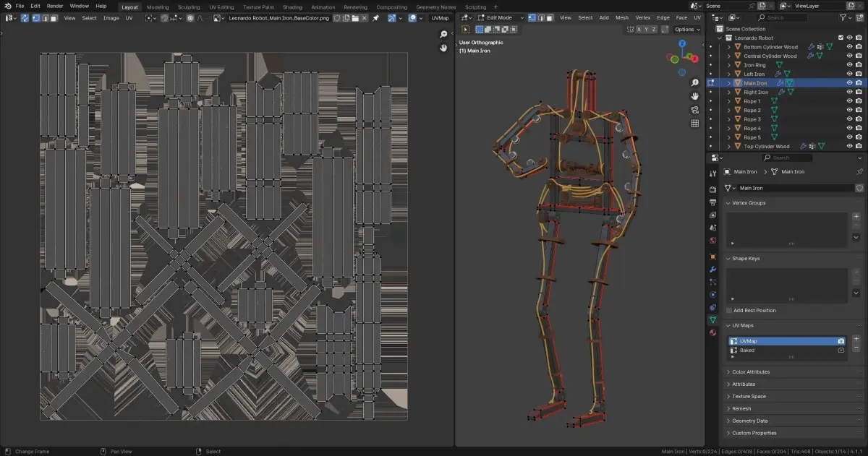Enable the Add Rest Position checkbox
Image resolution: width=868 pixels, height=456 pixels.
pyautogui.click(x=729, y=310)
